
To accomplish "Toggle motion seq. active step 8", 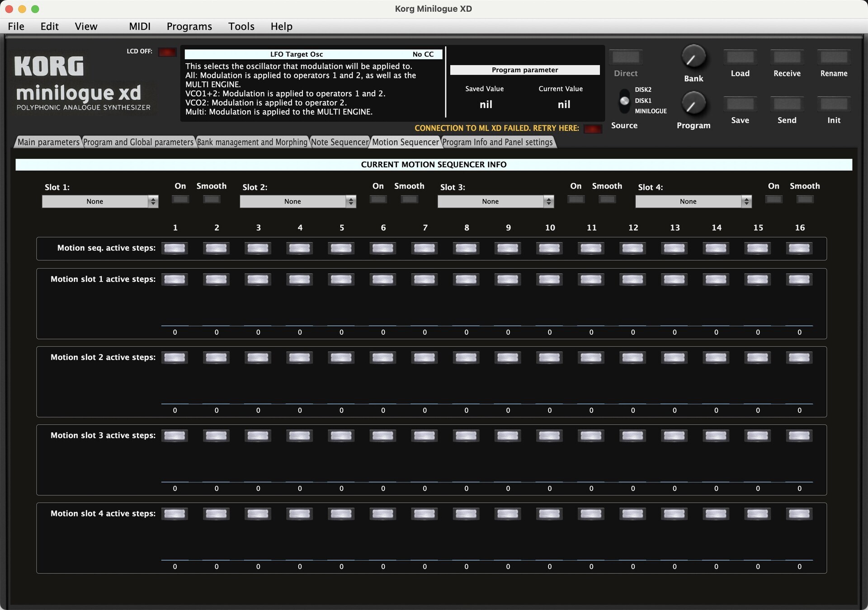I will click(466, 248).
